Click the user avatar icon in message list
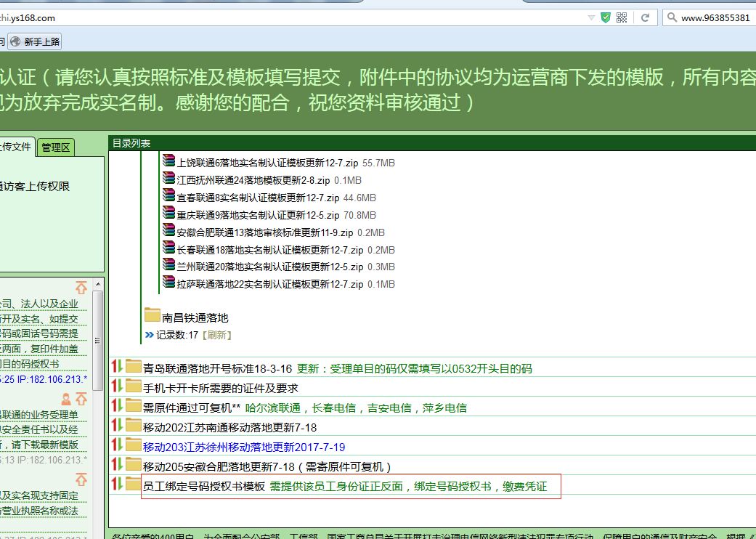The width and height of the screenshot is (756, 539). (x=67, y=399)
